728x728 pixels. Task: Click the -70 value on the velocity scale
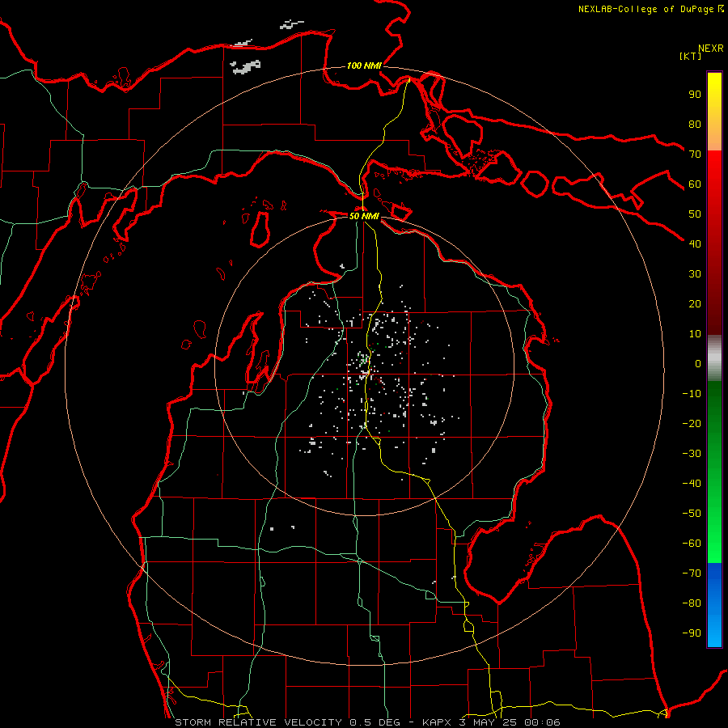692,574
